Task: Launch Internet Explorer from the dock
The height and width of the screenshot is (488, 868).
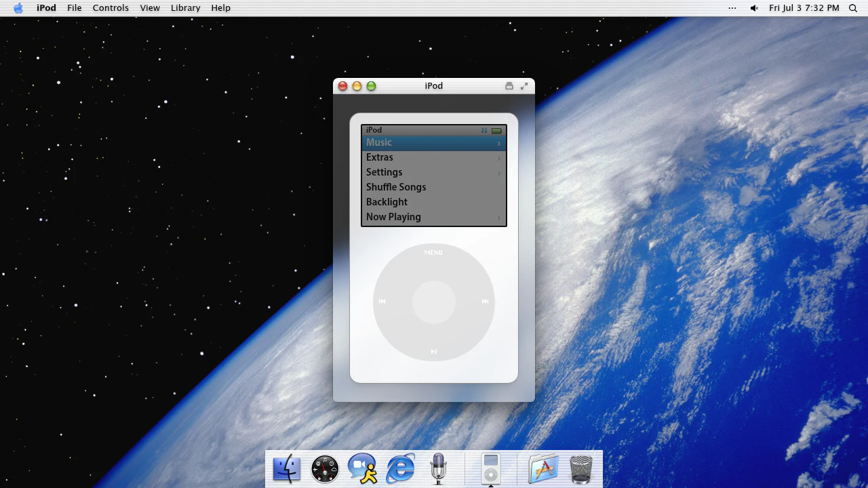Action: [x=401, y=468]
